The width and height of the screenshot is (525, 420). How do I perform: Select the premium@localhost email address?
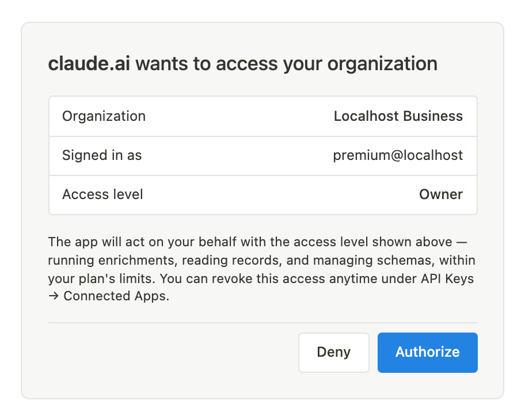[x=398, y=155]
